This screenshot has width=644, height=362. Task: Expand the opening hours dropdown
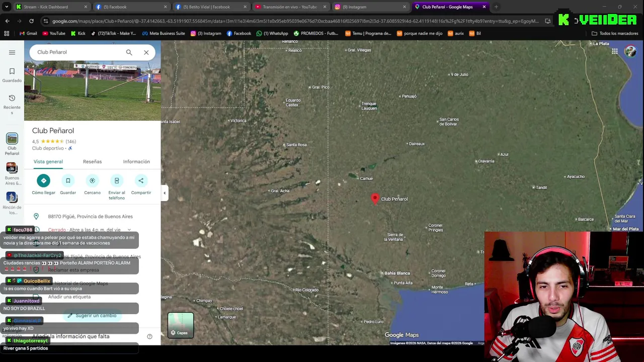(129, 230)
